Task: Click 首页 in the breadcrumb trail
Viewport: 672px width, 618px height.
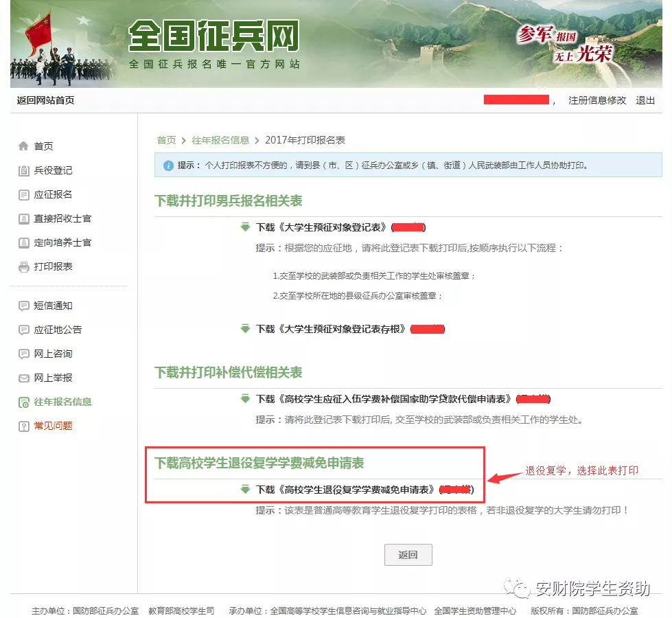Action: pyautogui.click(x=166, y=140)
